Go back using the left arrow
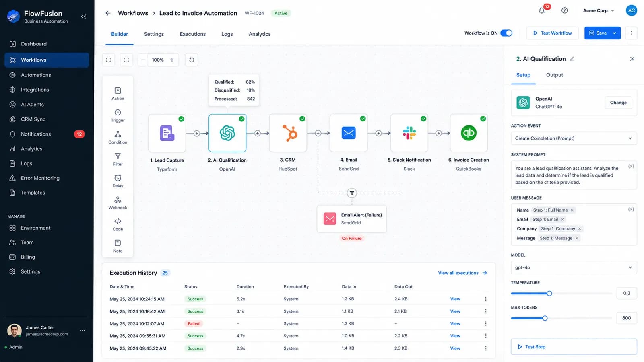The image size is (644, 362). [x=108, y=13]
